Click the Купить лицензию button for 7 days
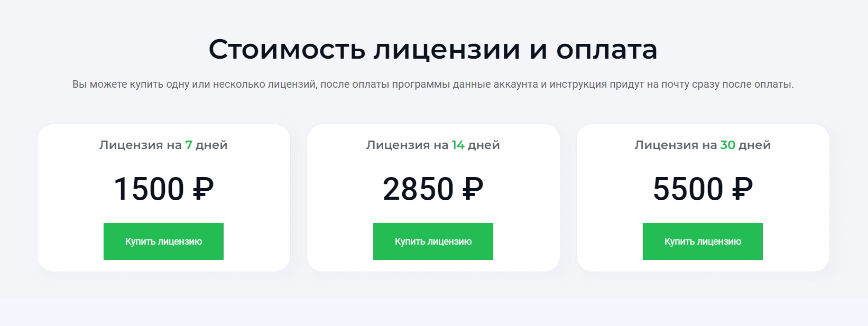 [163, 241]
